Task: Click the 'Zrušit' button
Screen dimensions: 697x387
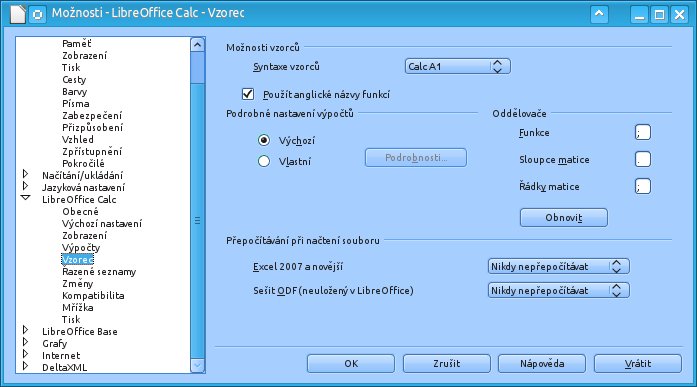Action: (x=447, y=363)
